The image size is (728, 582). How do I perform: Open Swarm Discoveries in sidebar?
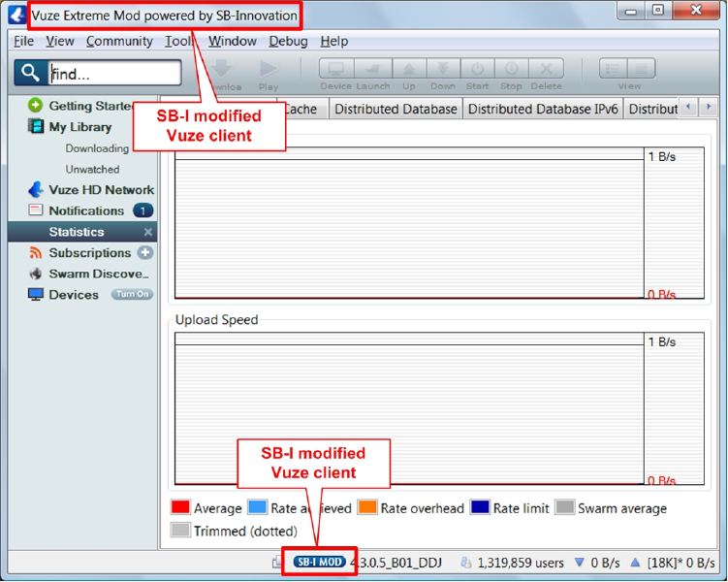tap(99, 275)
